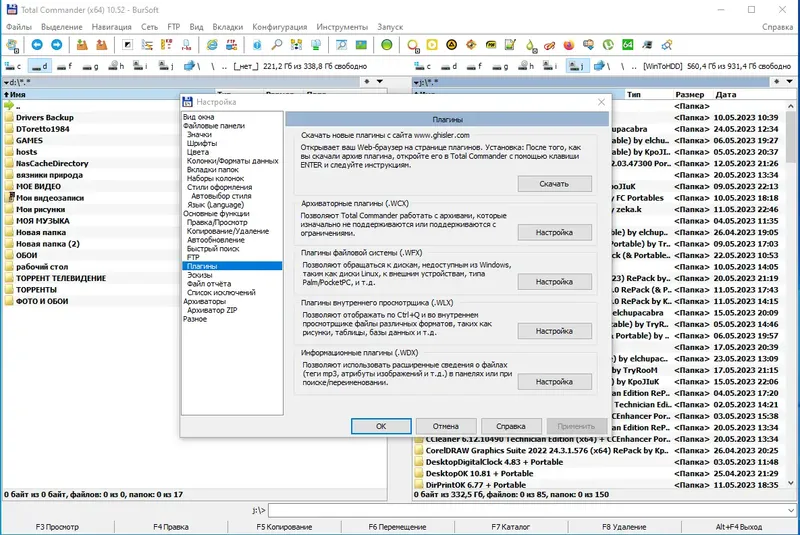Click the Invert selection toolbar icon
Image resolution: width=800 pixels, height=535 pixels.
point(128,45)
